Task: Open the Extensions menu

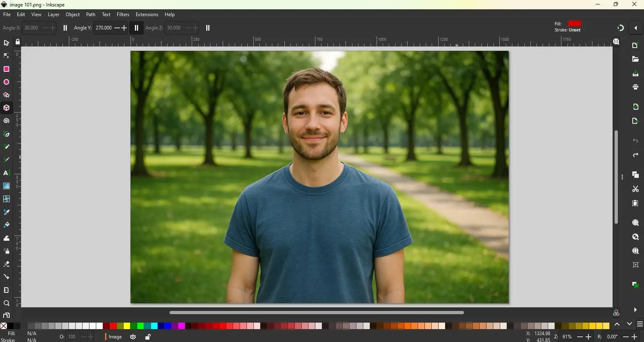Action: point(147,15)
